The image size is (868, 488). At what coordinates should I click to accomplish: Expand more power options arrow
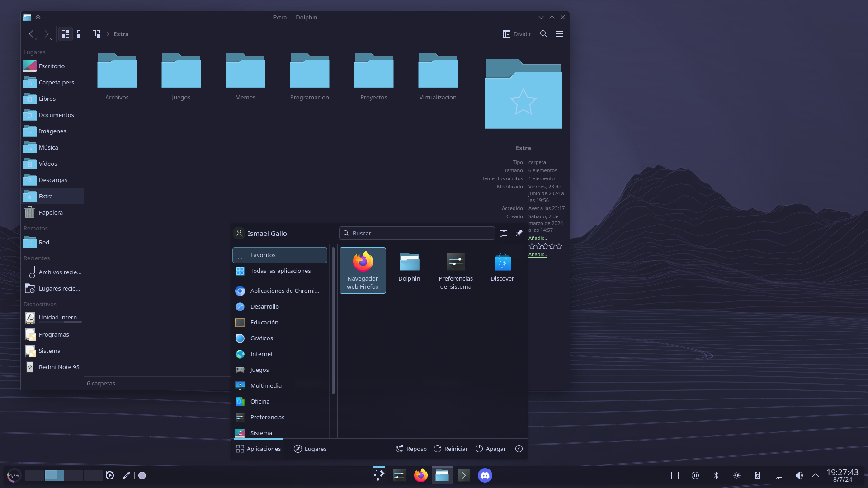[x=519, y=449]
